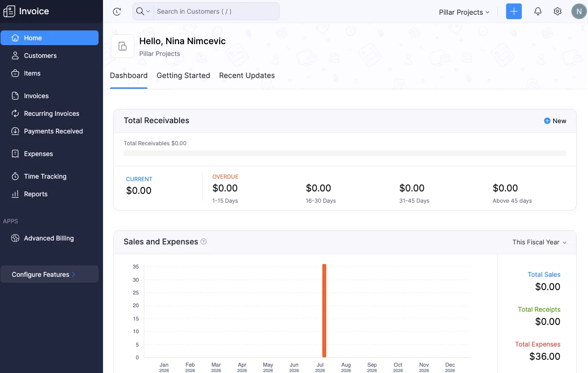Screen dimensions: 588x373
Task: Click Pillar Projects text under the greeting
Action: 160,53
